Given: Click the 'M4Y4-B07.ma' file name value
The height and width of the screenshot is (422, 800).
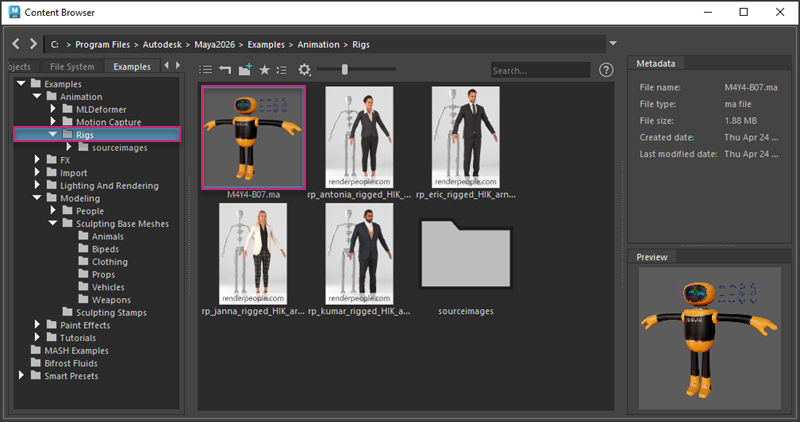Looking at the screenshot, I should click(751, 87).
